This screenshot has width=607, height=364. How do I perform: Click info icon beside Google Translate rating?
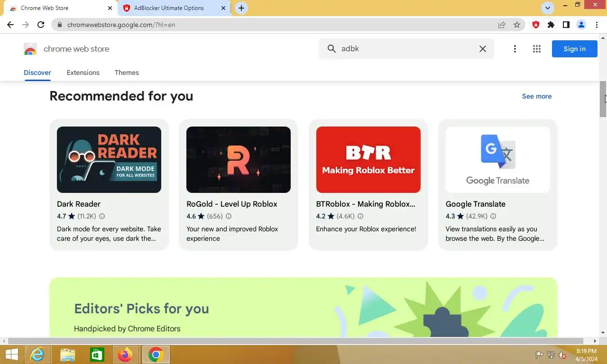pos(493,216)
